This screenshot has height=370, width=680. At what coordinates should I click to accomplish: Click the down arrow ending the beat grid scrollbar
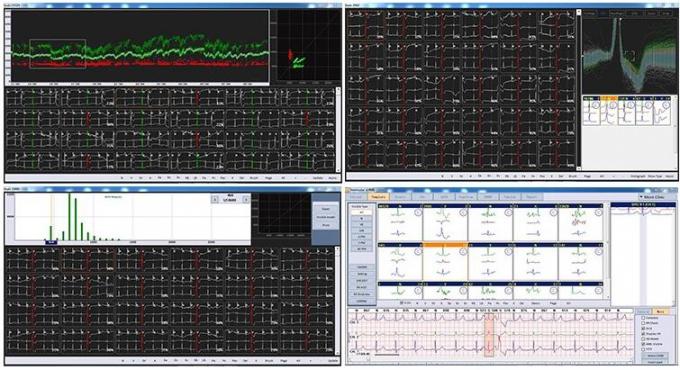pos(579,168)
